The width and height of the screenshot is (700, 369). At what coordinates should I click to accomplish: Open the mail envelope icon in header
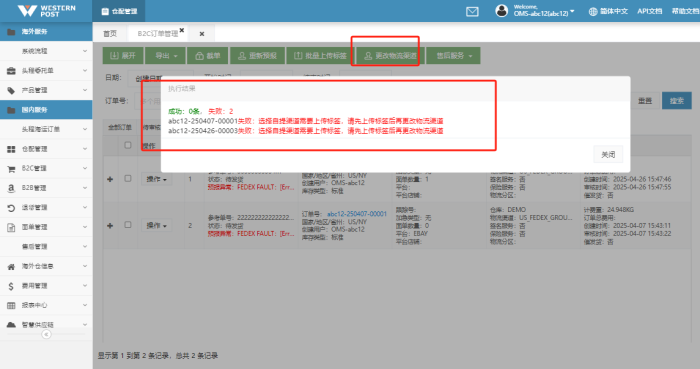coord(472,12)
